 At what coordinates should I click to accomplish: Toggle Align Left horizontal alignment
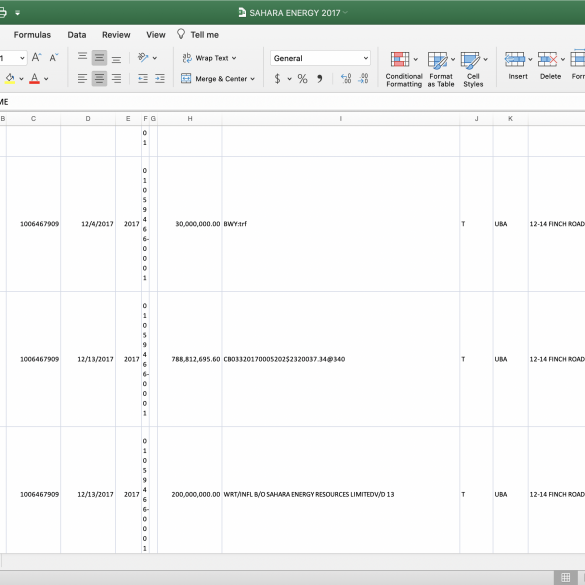point(82,79)
